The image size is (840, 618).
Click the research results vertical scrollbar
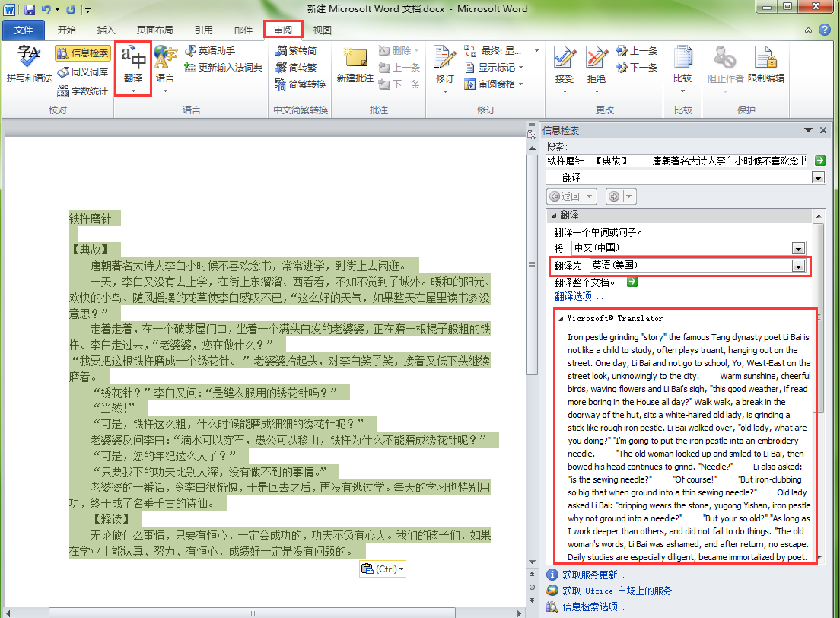[818, 317]
